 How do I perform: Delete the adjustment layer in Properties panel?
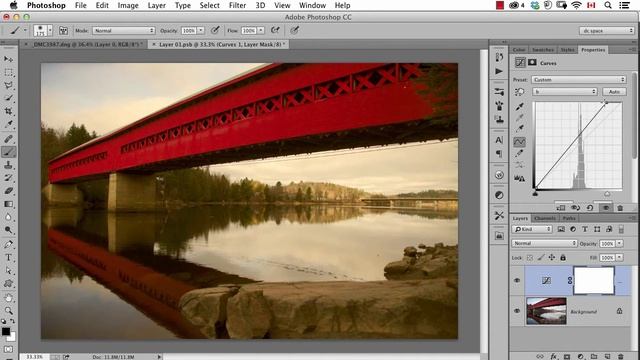tap(620, 208)
